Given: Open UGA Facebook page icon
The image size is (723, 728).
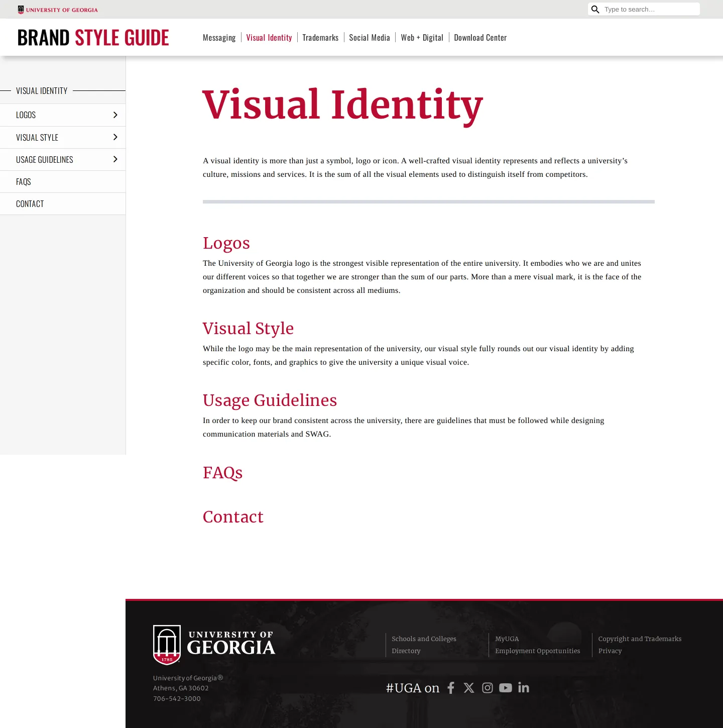Looking at the screenshot, I should (x=451, y=688).
